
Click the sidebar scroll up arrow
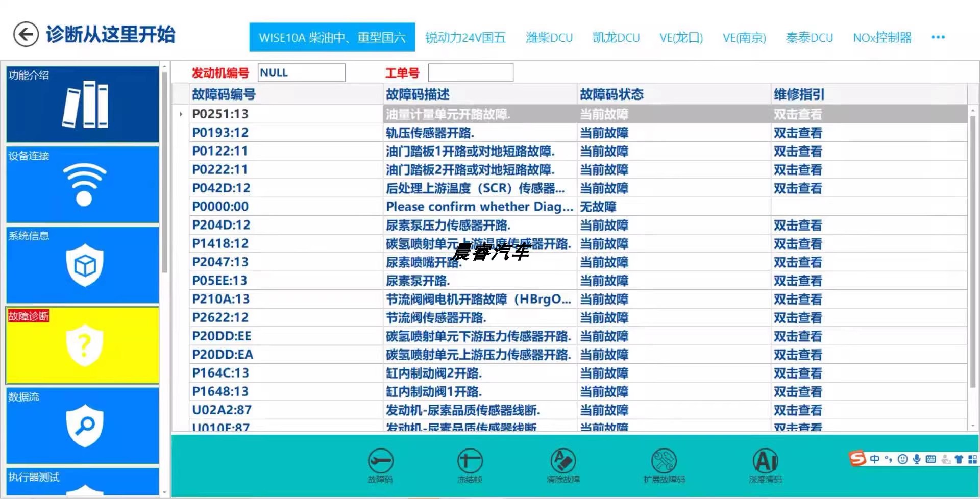(164, 66)
